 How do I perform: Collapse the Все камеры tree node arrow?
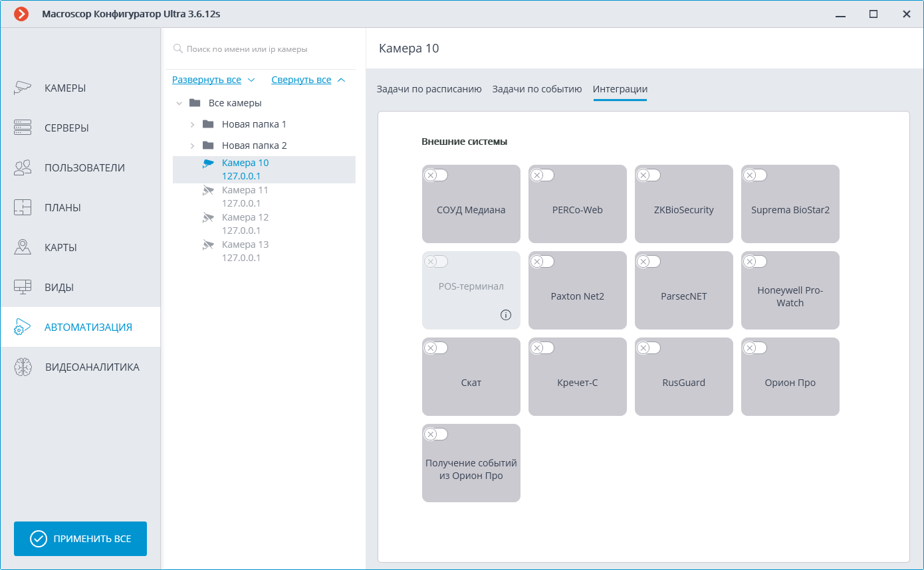tap(179, 104)
